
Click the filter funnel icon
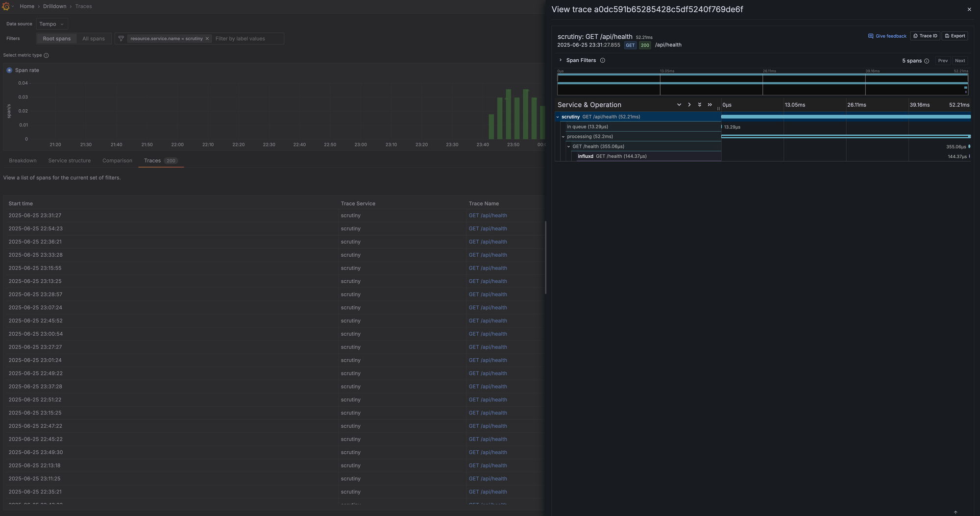point(121,39)
